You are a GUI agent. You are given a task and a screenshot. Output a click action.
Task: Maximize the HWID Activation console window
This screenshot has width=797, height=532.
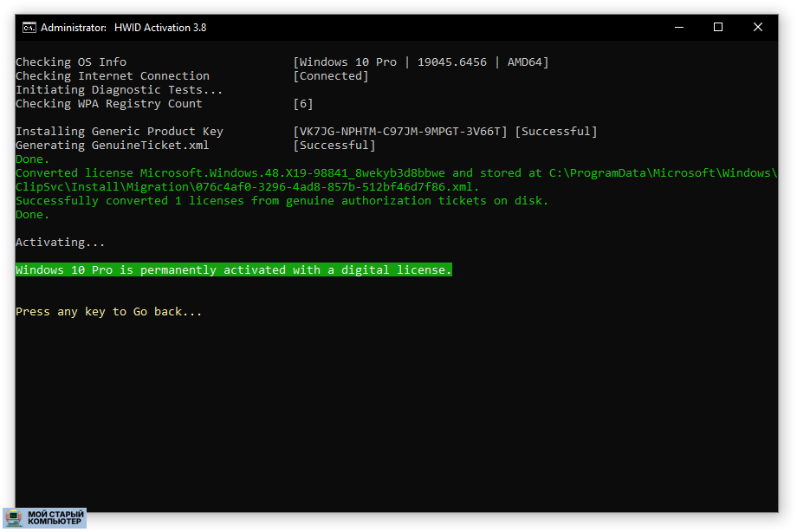[718, 27]
